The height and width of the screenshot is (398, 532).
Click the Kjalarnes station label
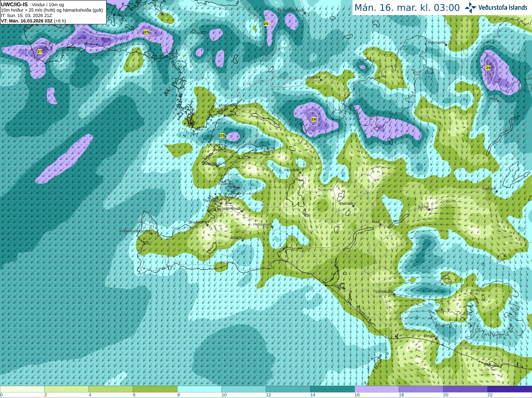(226, 183)
